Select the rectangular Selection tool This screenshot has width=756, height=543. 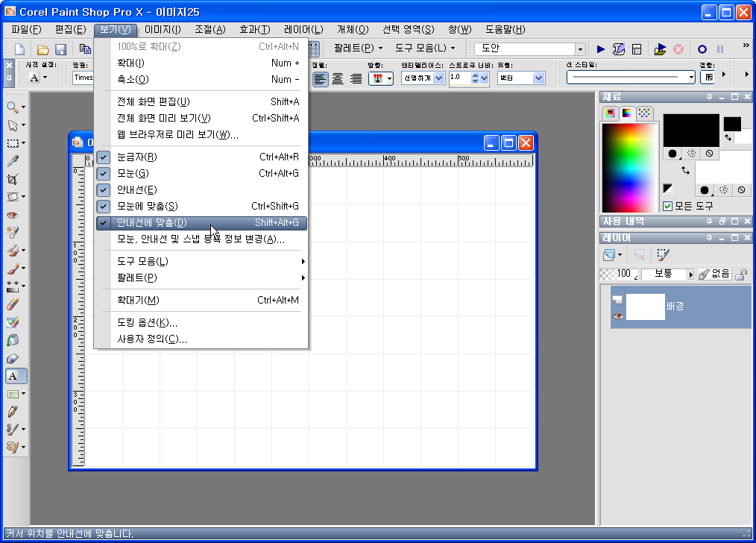pyautogui.click(x=13, y=143)
